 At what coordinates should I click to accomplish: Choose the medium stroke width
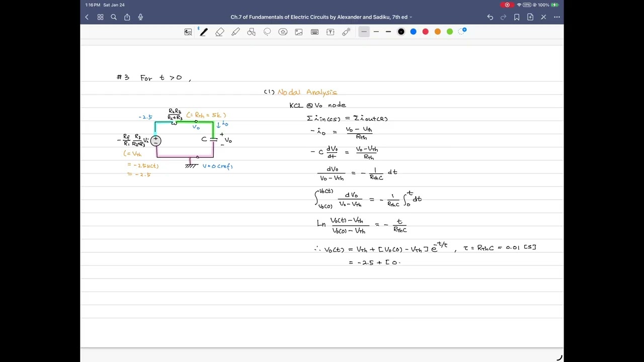376,32
